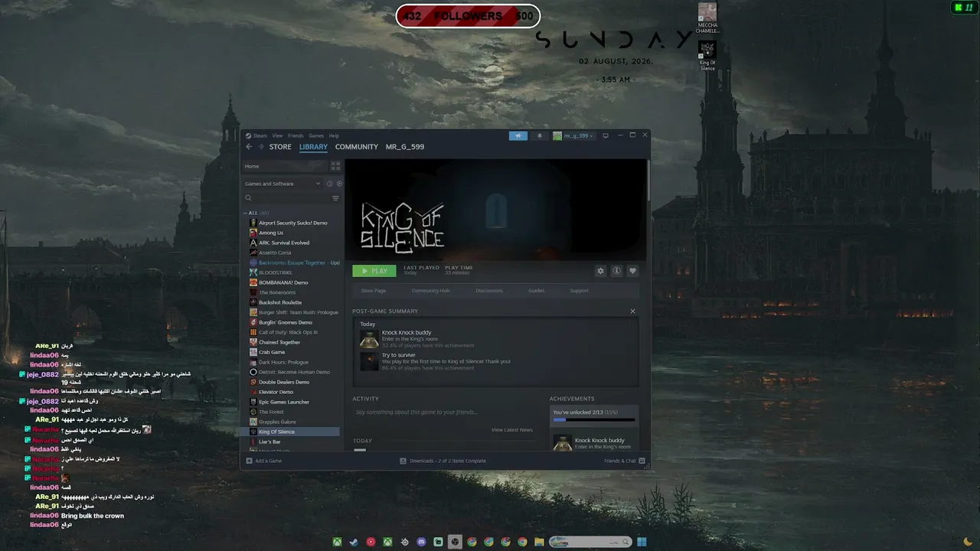Expand the Games and Software filter dropdown
The height and width of the screenshot is (551, 980).
coord(282,184)
